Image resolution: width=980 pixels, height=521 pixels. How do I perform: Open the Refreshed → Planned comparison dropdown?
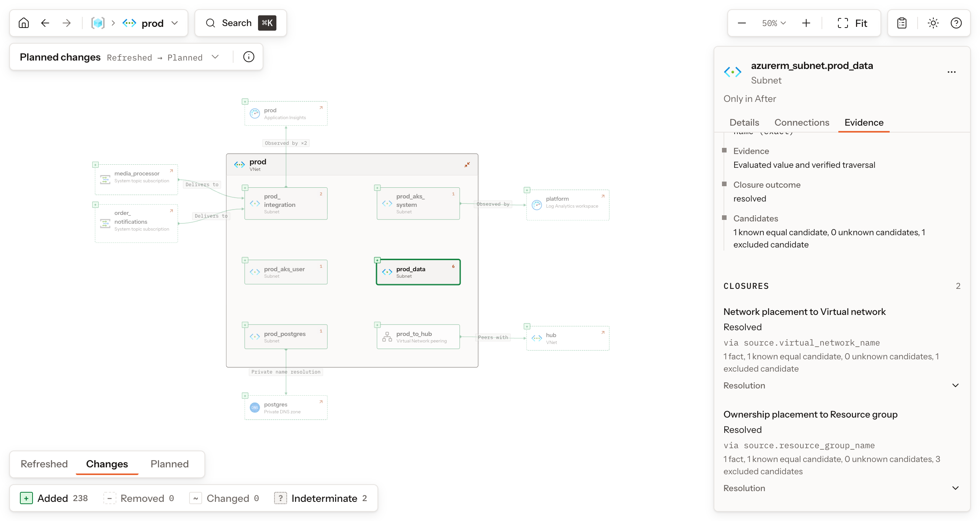tap(163, 57)
